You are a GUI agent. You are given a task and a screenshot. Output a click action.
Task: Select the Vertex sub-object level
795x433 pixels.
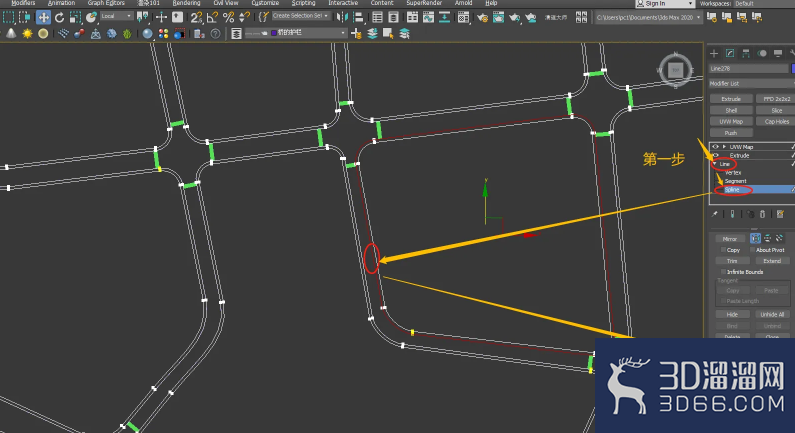pyautogui.click(x=733, y=172)
